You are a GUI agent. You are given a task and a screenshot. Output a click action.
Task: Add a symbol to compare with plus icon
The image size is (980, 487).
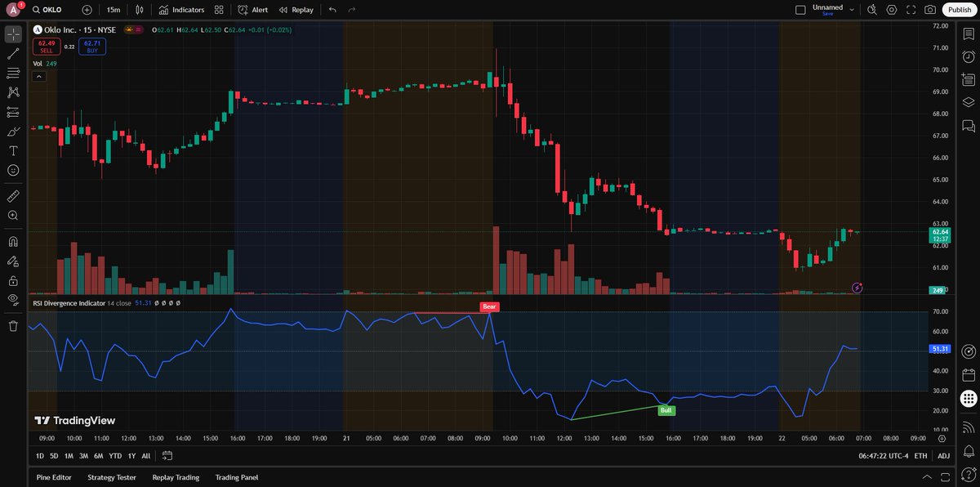(87, 10)
